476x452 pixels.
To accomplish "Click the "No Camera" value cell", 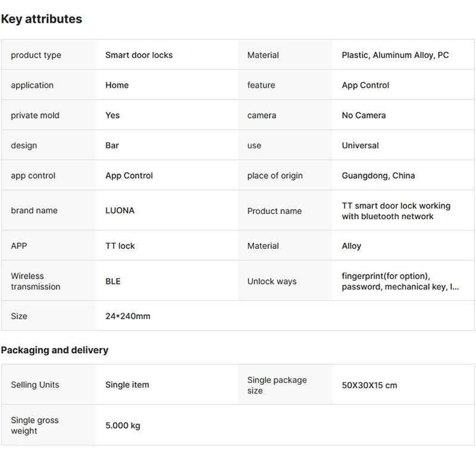I will [x=364, y=116].
